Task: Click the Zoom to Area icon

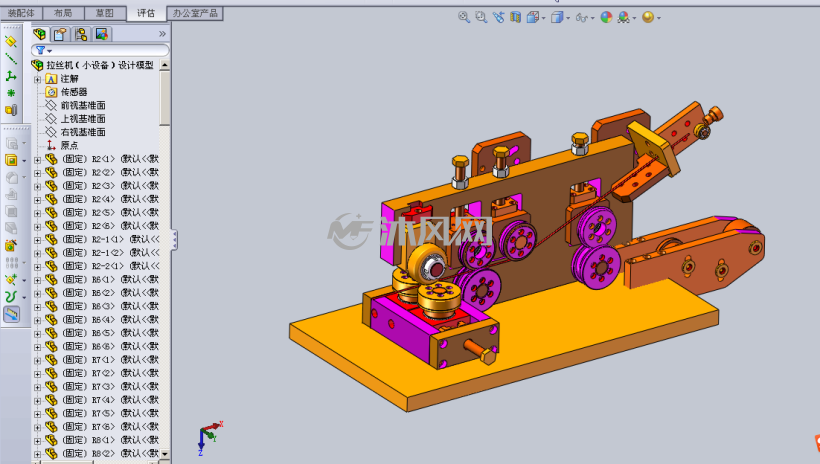Action: tap(481, 17)
